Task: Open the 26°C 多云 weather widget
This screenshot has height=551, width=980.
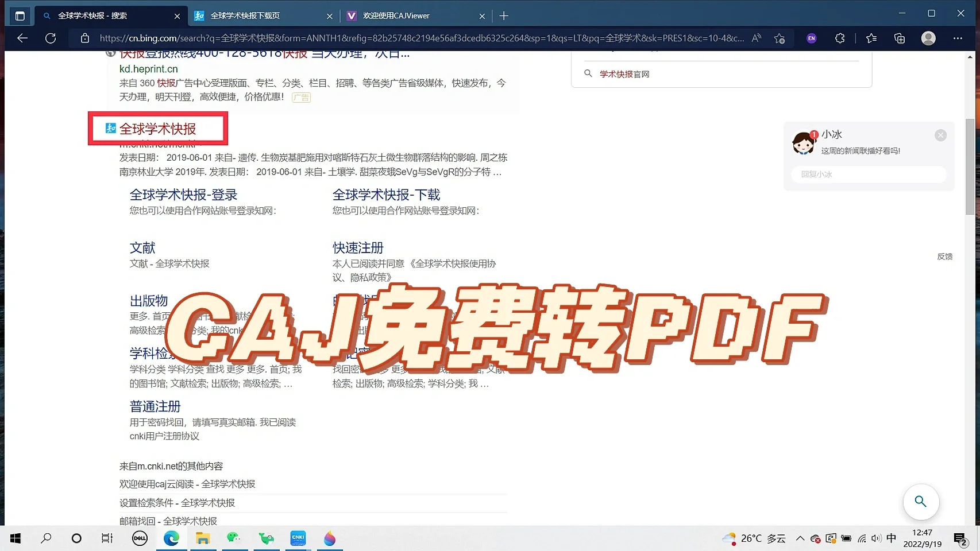Action: click(x=754, y=538)
